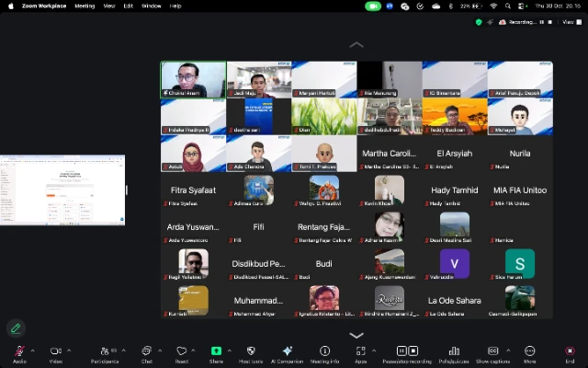Open the cloud sync menu bar icon
Screen dimensions: 588x368
click(x=435, y=6)
